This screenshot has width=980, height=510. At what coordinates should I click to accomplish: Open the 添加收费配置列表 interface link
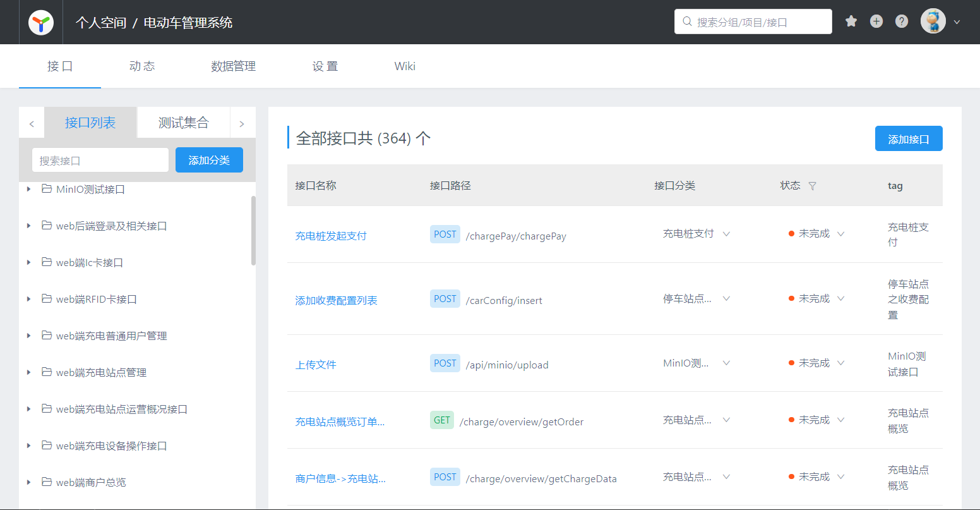[337, 300]
